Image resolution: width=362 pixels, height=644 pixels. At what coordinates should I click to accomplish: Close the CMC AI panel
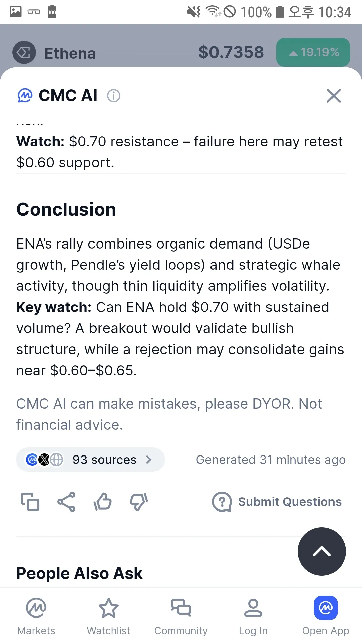[x=334, y=96]
